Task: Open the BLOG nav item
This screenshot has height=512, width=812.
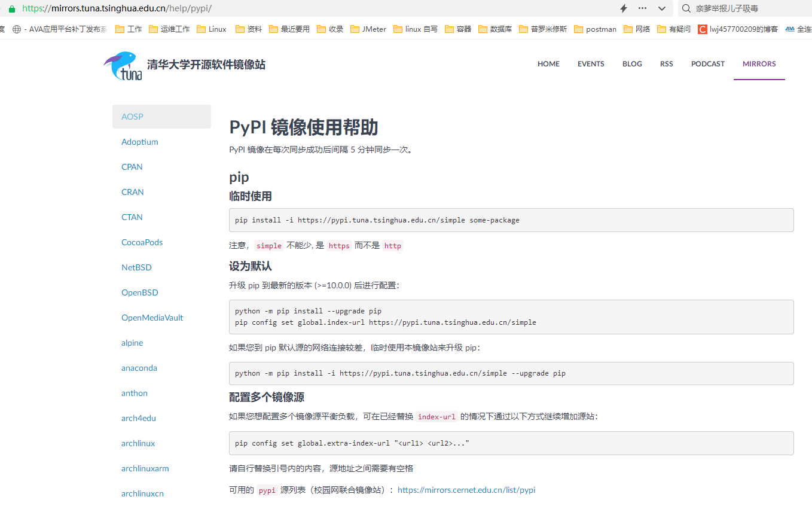Action: click(x=632, y=64)
